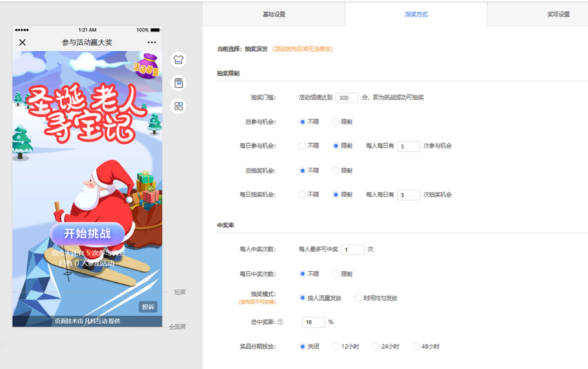Viewport: 588px width, 369px height.
Task: Switch to the 奖项设置 tab
Action: [558, 14]
